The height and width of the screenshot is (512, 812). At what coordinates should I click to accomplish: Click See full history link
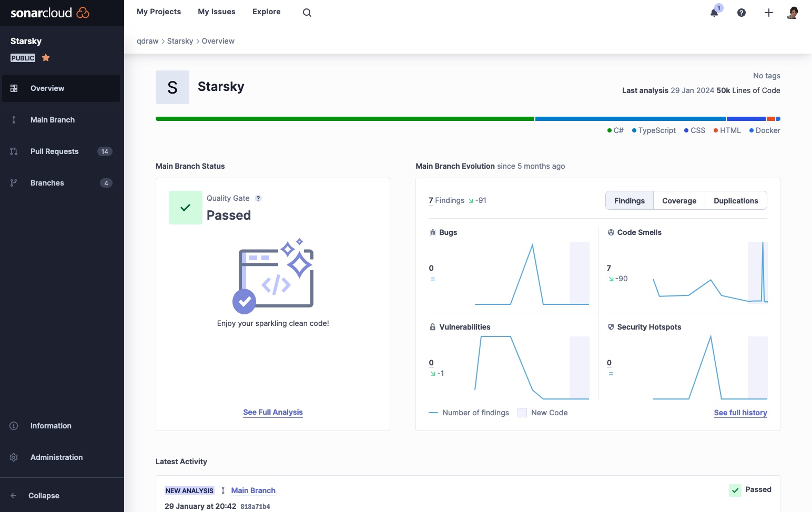coord(740,413)
